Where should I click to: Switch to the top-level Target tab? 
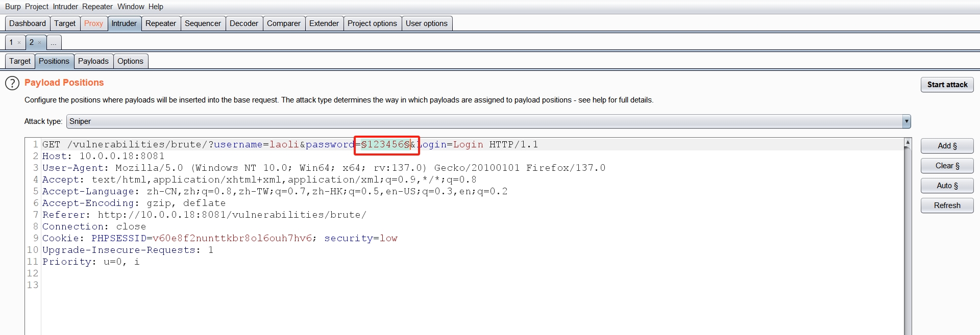pos(65,23)
